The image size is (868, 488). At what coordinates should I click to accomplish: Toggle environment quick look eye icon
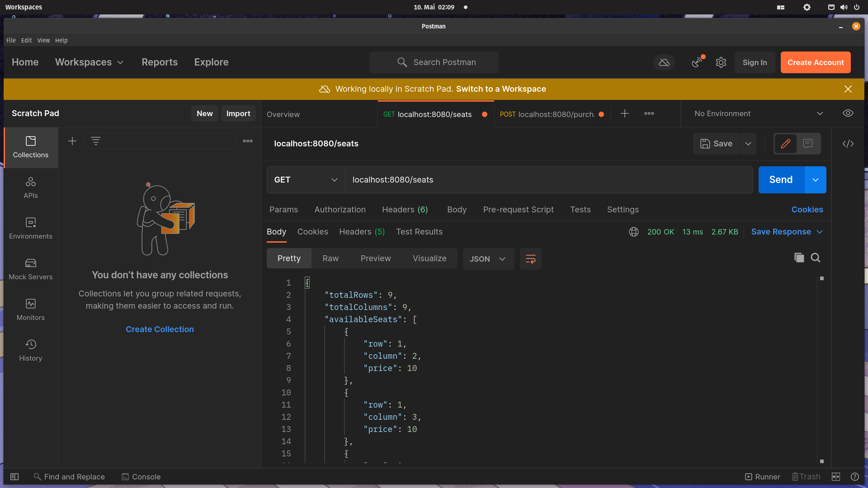848,113
